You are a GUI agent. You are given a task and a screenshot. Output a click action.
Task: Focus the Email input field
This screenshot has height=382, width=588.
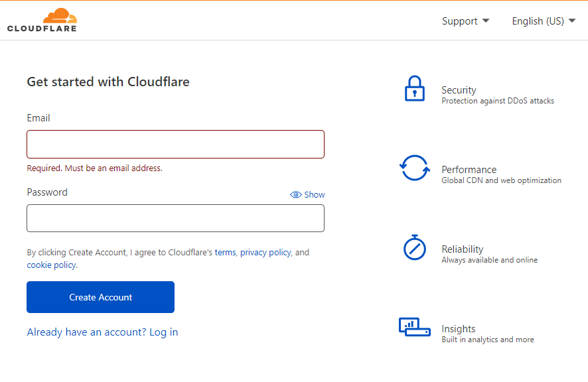click(x=175, y=144)
